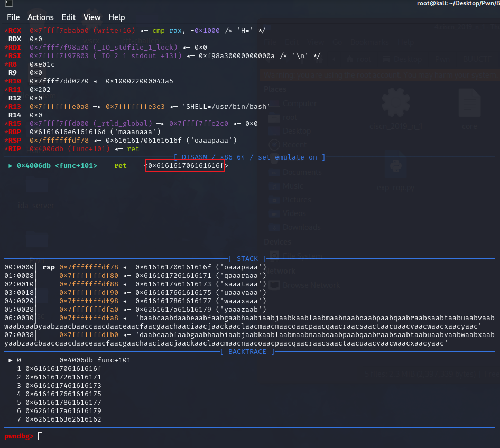Click the ('maaanaaa') string
500x448 pixels.
pyautogui.click(x=135, y=132)
